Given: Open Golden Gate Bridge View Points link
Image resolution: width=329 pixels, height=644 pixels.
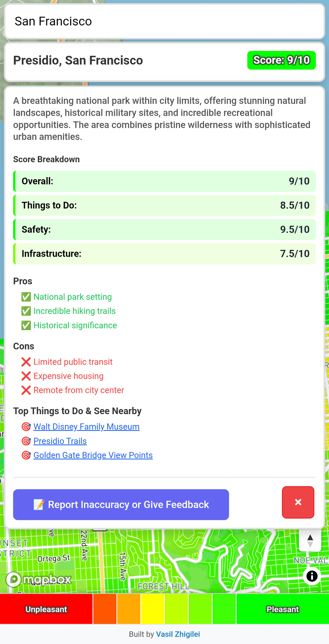Looking at the screenshot, I should (x=93, y=455).
